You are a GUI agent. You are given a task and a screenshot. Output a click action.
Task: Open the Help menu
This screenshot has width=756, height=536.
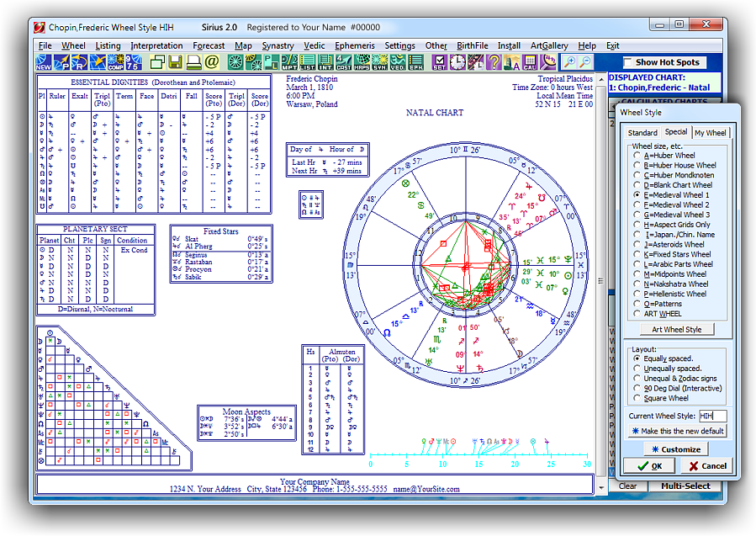(587, 45)
